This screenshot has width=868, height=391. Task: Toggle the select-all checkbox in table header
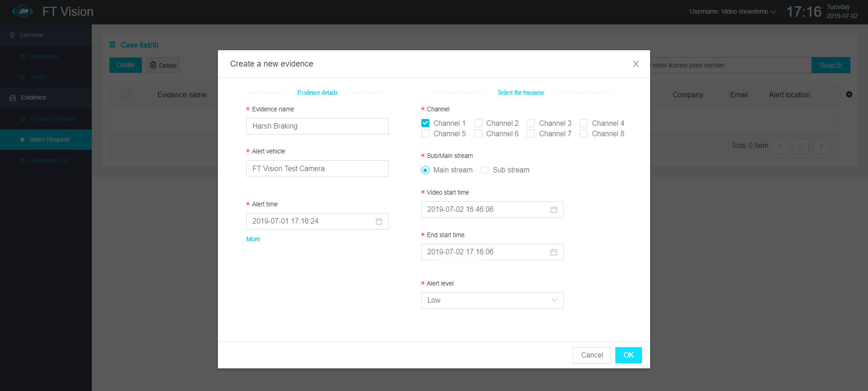pyautogui.click(x=126, y=95)
